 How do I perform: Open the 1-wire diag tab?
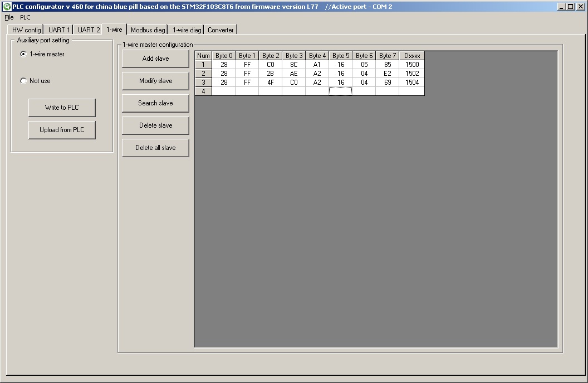(x=187, y=30)
